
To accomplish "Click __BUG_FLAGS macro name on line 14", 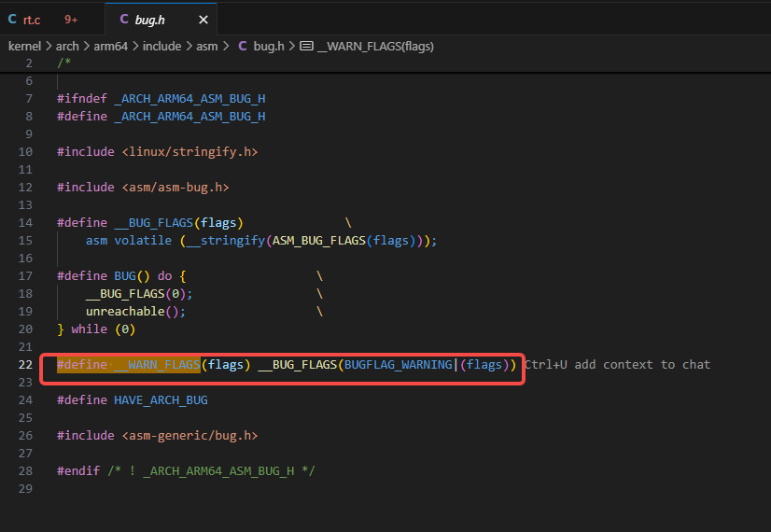I will click(153, 223).
